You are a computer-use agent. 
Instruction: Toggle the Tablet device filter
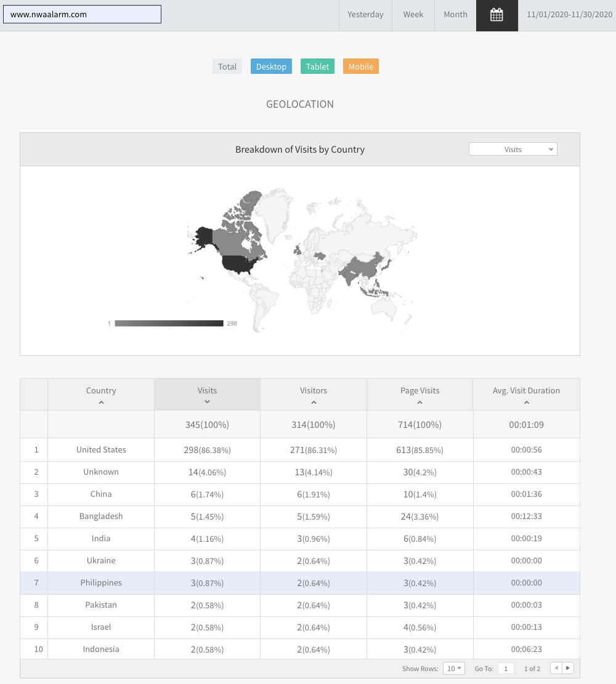pyautogui.click(x=317, y=66)
